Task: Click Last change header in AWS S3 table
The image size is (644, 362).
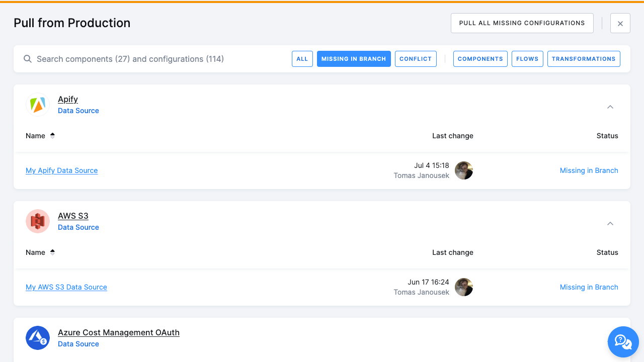Action: pos(453,252)
